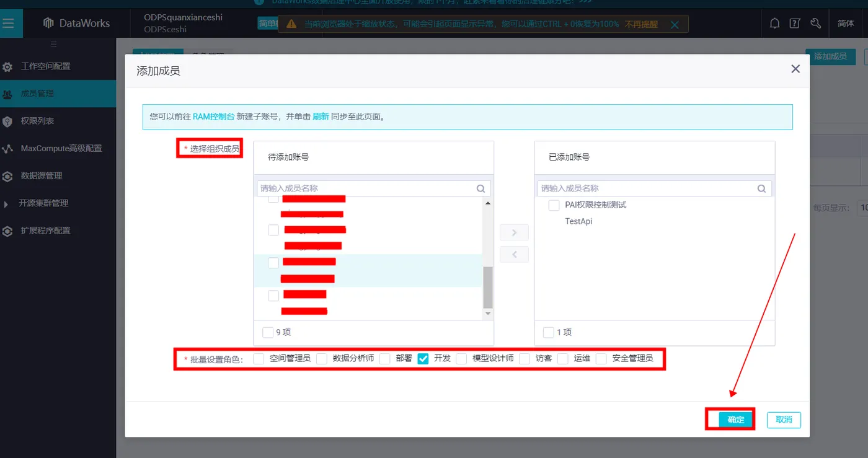Image resolution: width=868 pixels, height=458 pixels.
Task: Follow the RAM控制台 link
Action: pyautogui.click(x=213, y=117)
